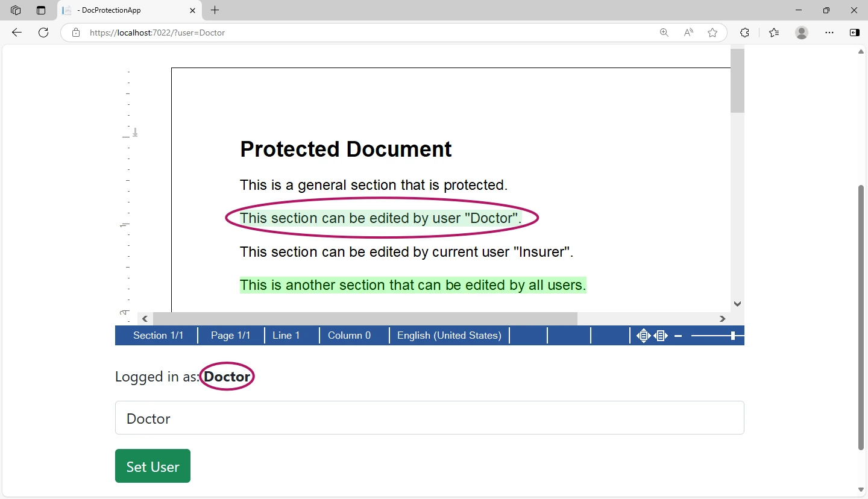868x499 pixels.
Task: Add this page to favorites with the star icon
Action: click(712, 33)
